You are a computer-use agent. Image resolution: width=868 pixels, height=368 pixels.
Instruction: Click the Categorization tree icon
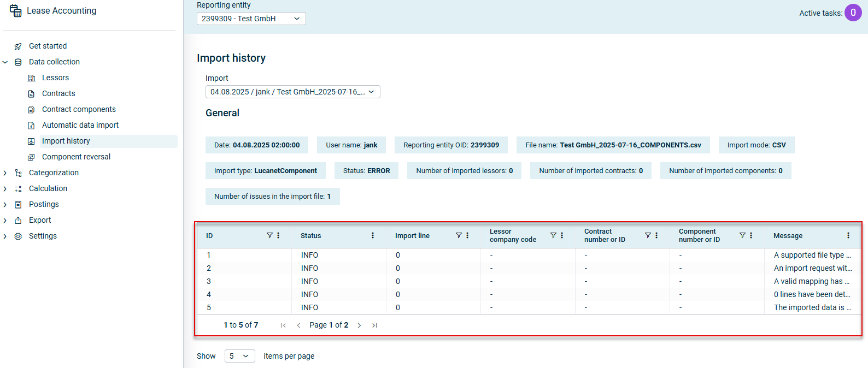[18, 173]
